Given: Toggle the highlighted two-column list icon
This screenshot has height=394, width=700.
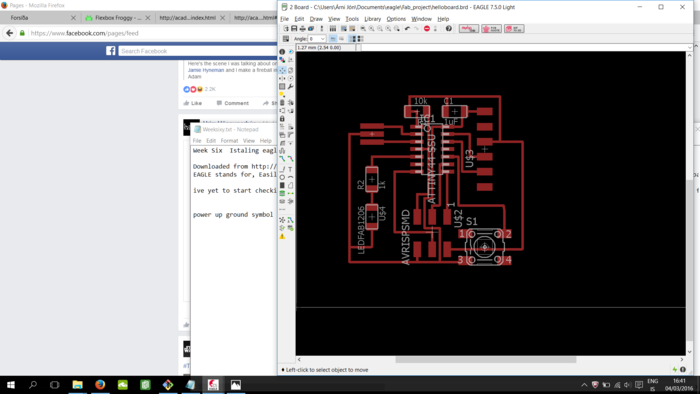Looking at the screenshot, I should (352, 39).
